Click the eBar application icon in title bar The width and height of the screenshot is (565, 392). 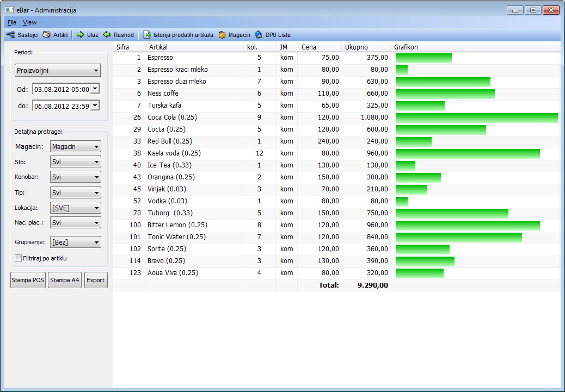(x=9, y=10)
